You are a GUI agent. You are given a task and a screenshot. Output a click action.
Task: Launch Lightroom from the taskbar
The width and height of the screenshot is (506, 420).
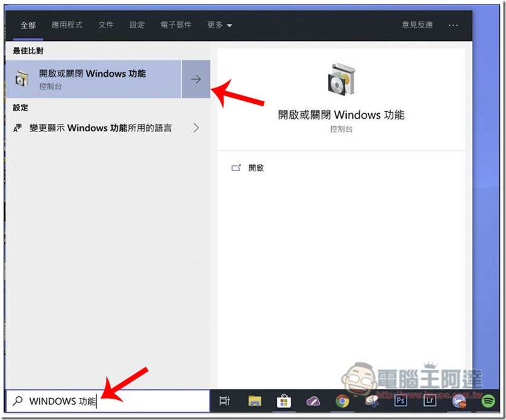click(x=429, y=401)
